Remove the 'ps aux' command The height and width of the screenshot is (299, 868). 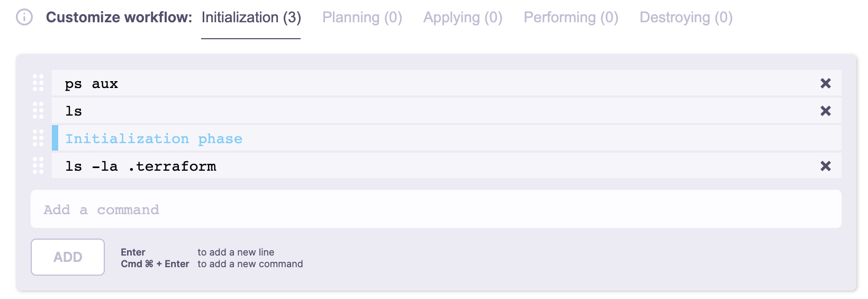[825, 83]
